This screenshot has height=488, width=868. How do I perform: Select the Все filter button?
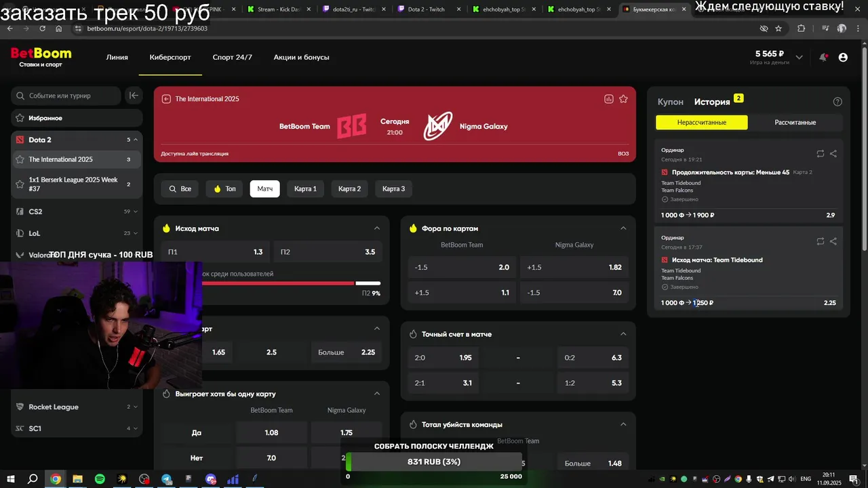(x=180, y=188)
